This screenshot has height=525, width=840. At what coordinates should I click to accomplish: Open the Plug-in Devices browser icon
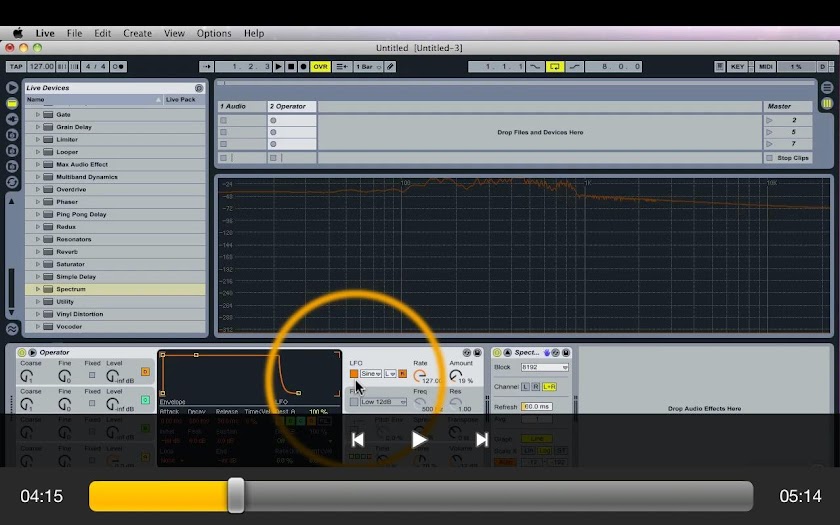[x=12, y=119]
